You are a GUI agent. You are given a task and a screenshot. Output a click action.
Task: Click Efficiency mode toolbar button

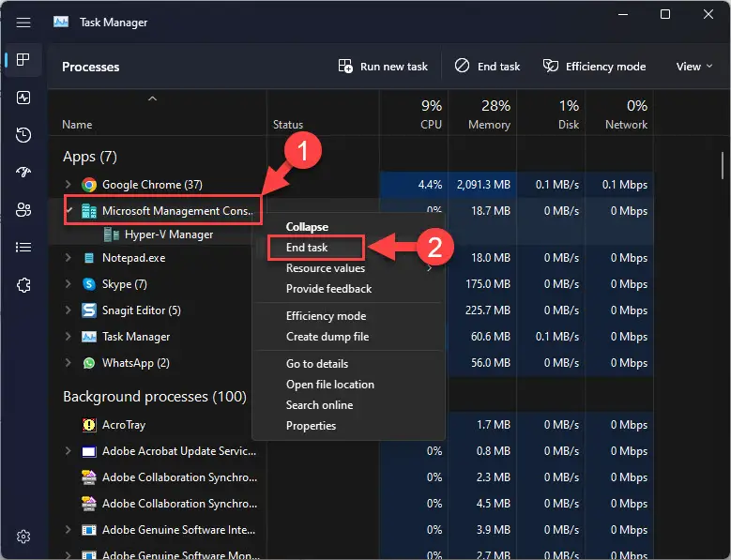click(x=594, y=67)
